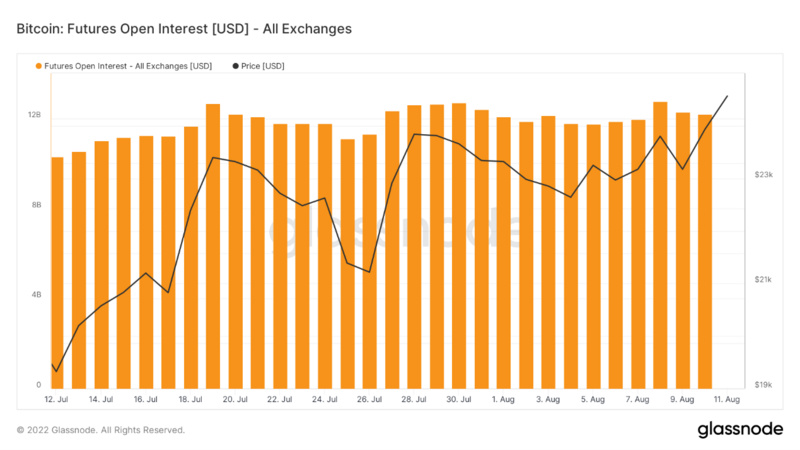Click the black Price legend dot
Image resolution: width=800 pixels, height=450 pixels.
coord(235,66)
